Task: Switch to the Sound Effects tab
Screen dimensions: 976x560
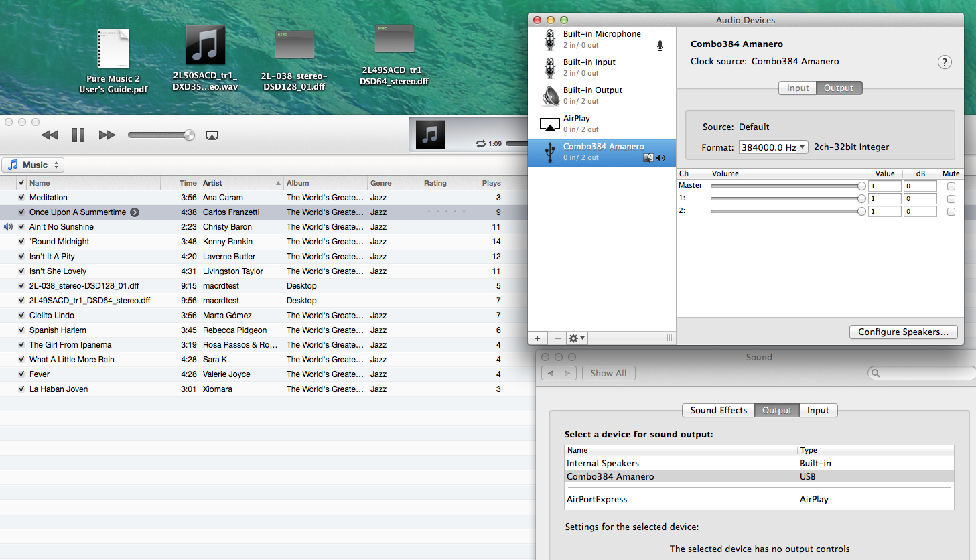Action: 718,410
